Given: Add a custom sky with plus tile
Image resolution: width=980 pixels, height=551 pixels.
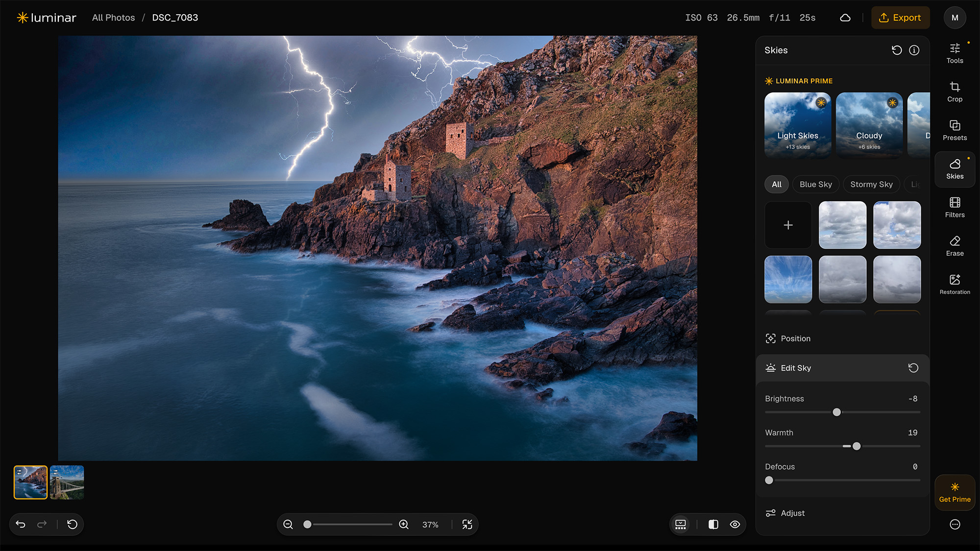Looking at the screenshot, I should 788,225.
